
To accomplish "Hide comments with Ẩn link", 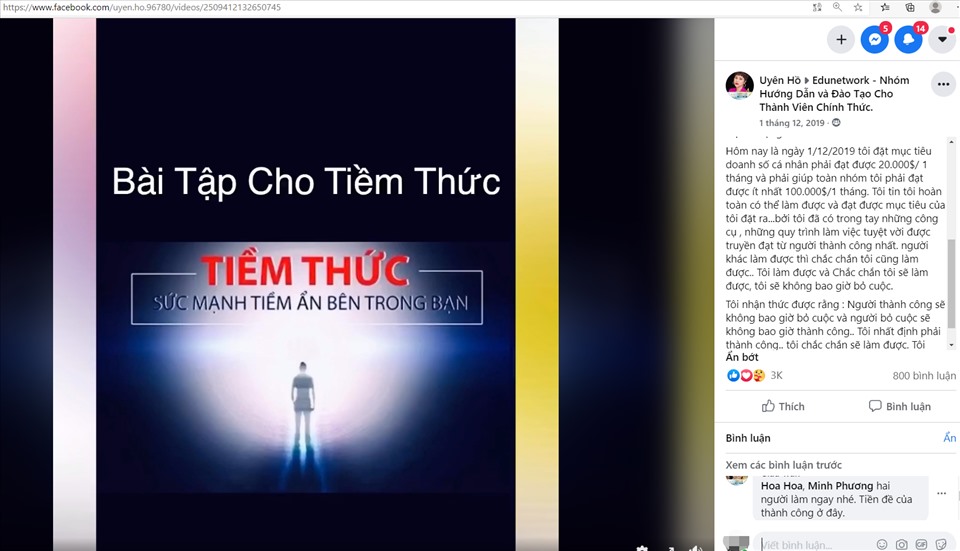I will pyautogui.click(x=950, y=438).
